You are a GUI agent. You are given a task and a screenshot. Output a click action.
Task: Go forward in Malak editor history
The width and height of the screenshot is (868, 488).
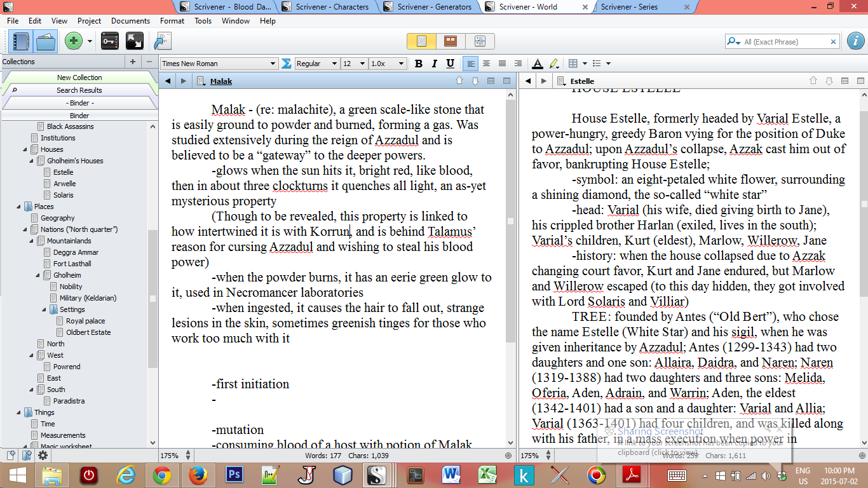[183, 81]
